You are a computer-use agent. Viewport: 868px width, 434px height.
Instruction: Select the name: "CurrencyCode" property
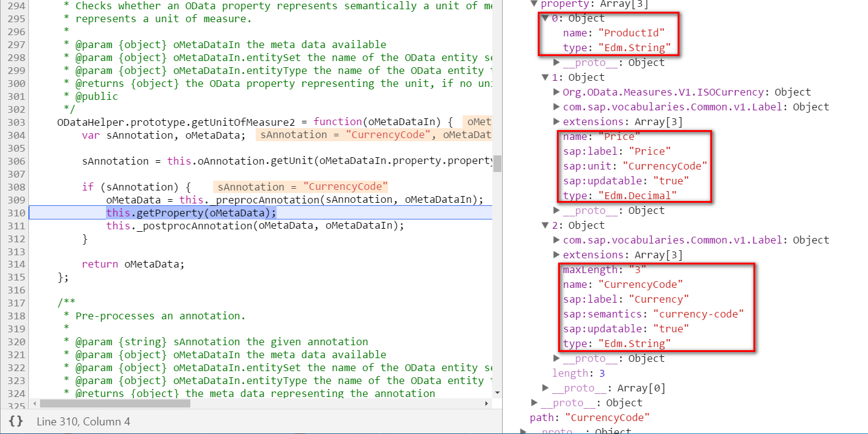click(x=623, y=284)
